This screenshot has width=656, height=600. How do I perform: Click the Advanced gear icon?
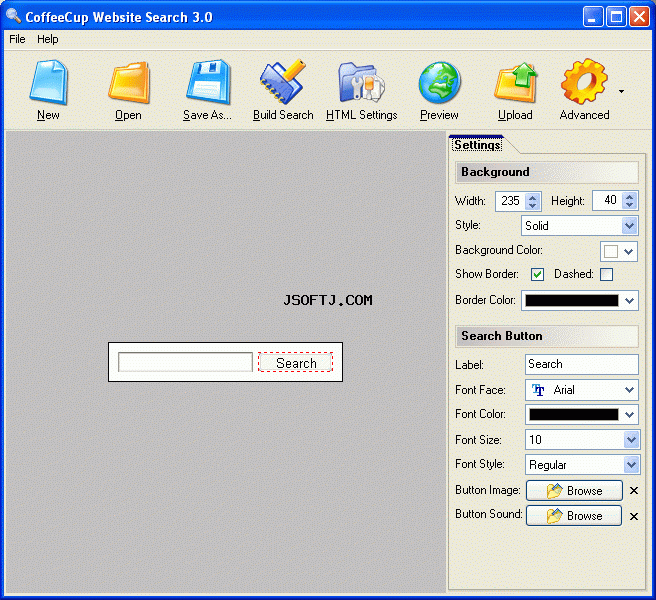pyautogui.click(x=584, y=82)
